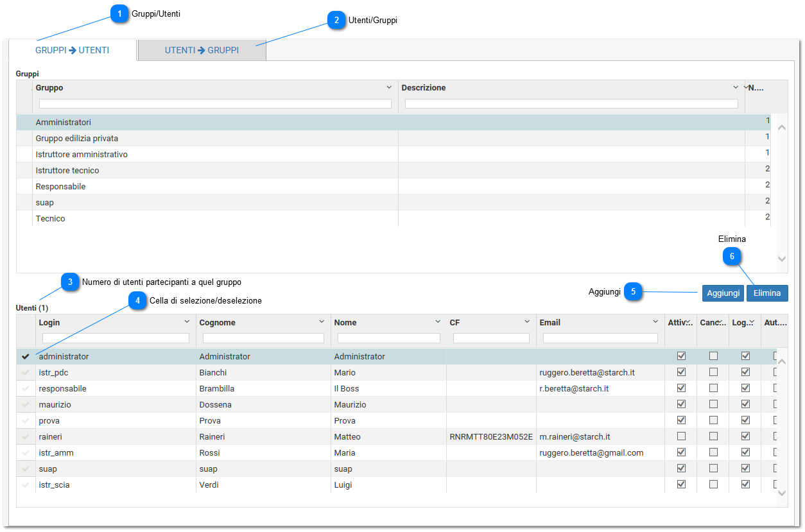Screen dimensions: 805x532
Task: Focus the Gruppo filter field
Action: [x=215, y=103]
